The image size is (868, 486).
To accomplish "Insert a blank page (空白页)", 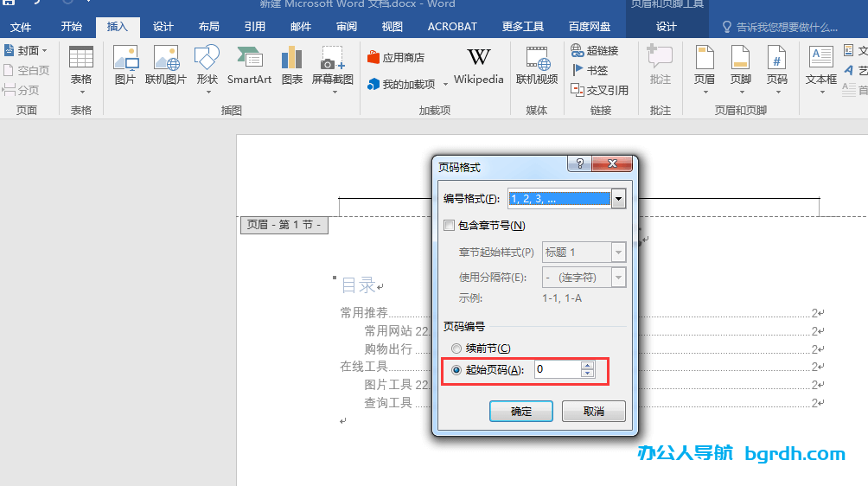I will 27,70.
